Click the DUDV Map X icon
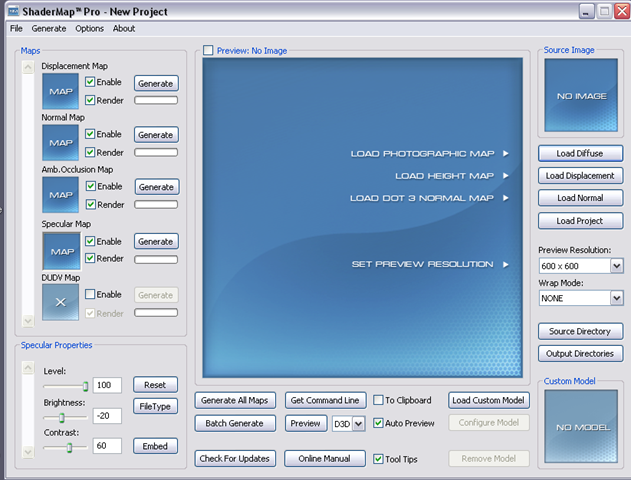The image size is (631, 480). 61,301
